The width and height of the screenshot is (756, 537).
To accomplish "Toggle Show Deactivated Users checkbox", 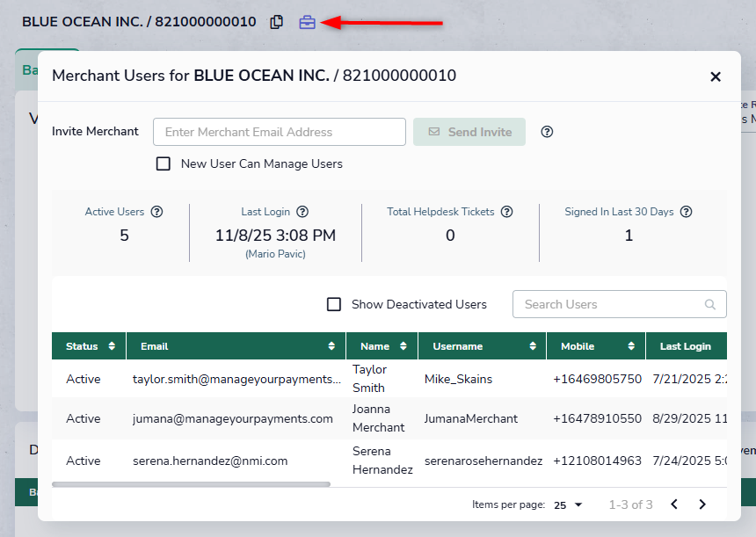I will click(x=334, y=304).
